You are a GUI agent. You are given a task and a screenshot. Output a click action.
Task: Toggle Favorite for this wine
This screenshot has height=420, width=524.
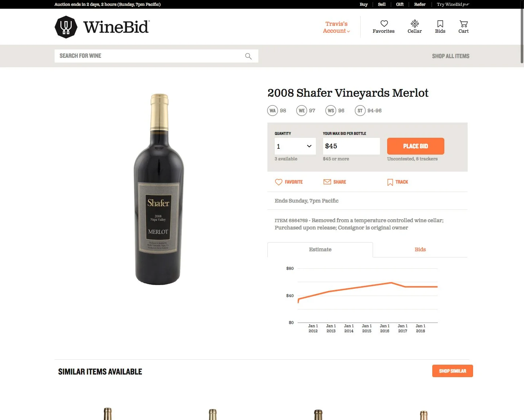[x=289, y=182]
